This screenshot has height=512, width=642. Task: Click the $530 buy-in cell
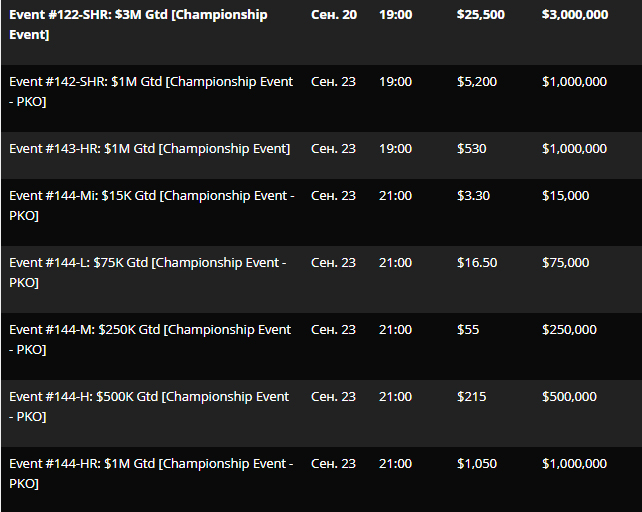(472, 148)
